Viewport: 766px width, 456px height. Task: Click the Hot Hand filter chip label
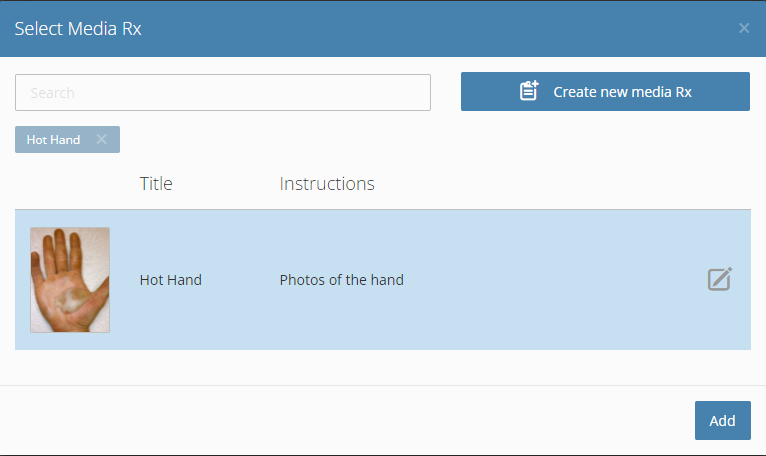point(53,140)
